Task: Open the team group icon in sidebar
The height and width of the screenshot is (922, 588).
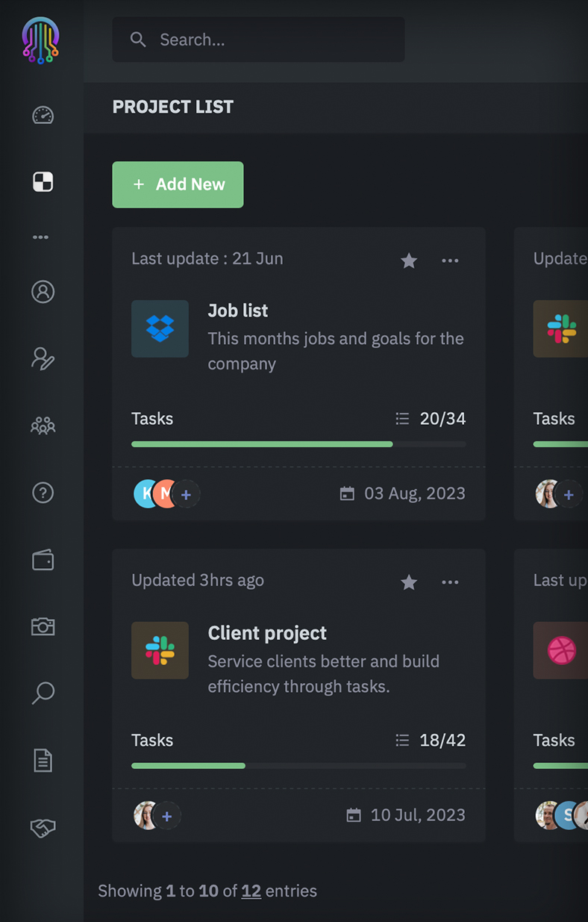Action: pyautogui.click(x=43, y=426)
